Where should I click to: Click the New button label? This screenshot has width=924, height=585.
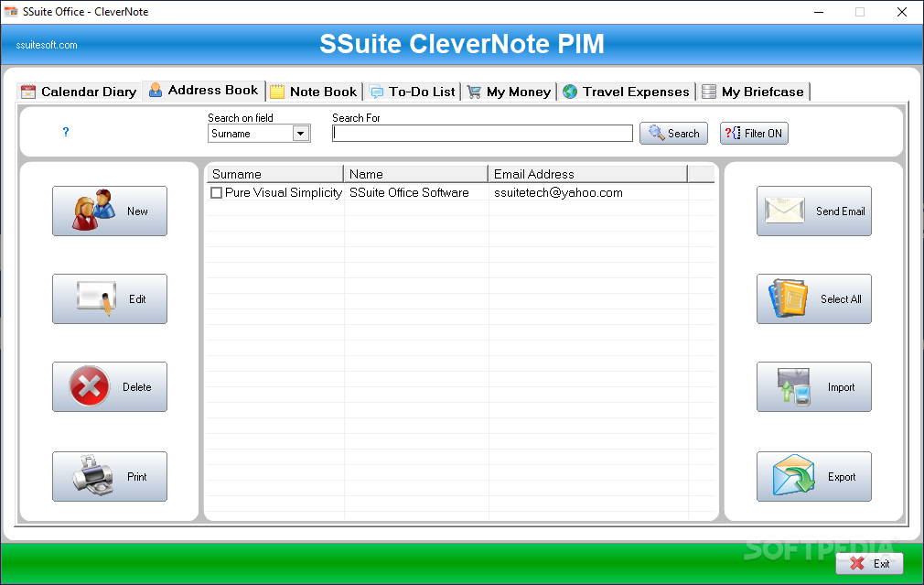[x=137, y=211]
